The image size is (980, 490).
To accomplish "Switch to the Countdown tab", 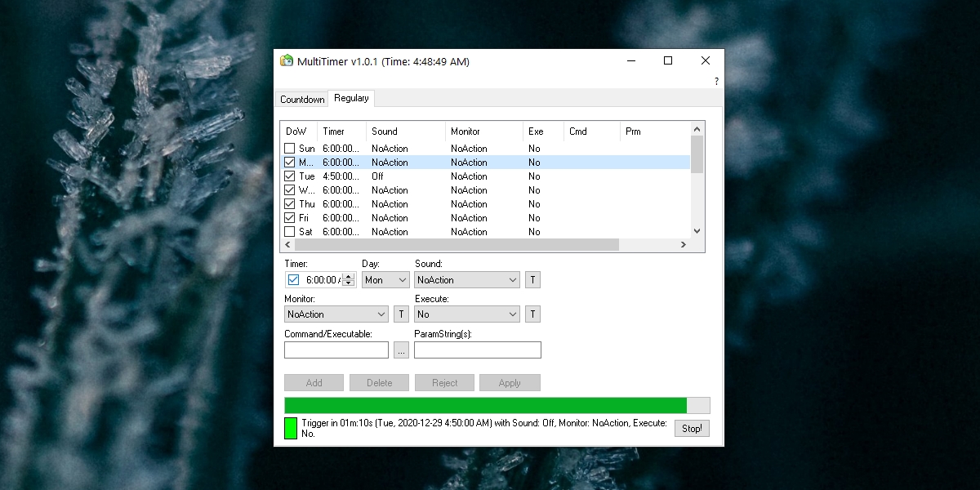I will click(302, 100).
